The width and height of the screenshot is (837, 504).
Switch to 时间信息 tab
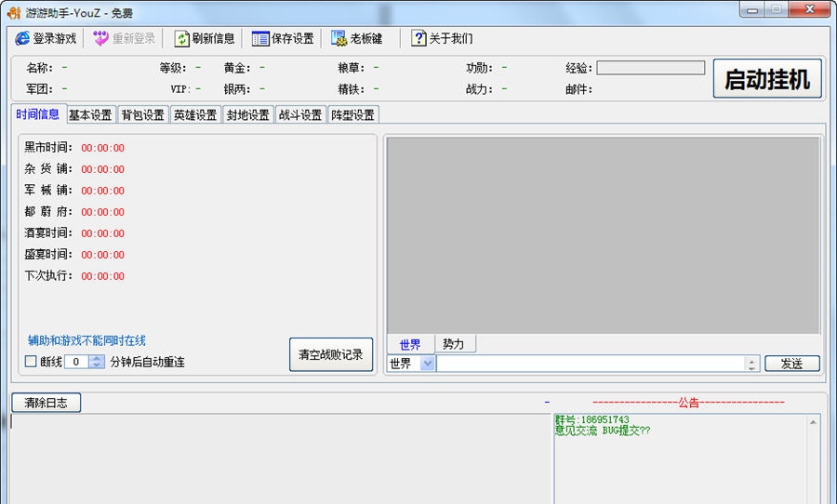[37, 113]
